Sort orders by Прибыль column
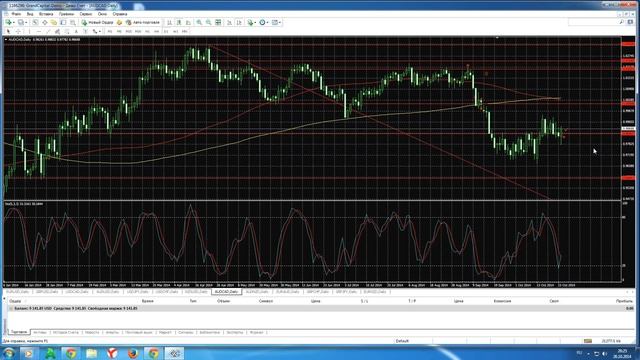Image resolution: width=640 pixels, height=360 pixels. coord(624,301)
